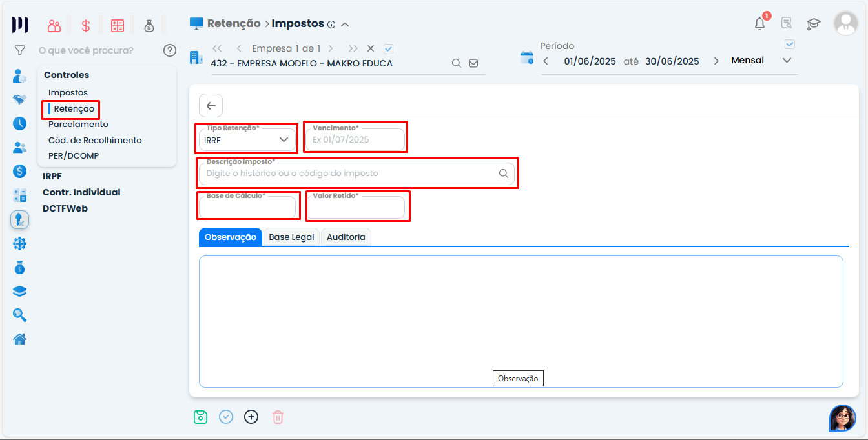Select the Save record icon

pos(200,417)
